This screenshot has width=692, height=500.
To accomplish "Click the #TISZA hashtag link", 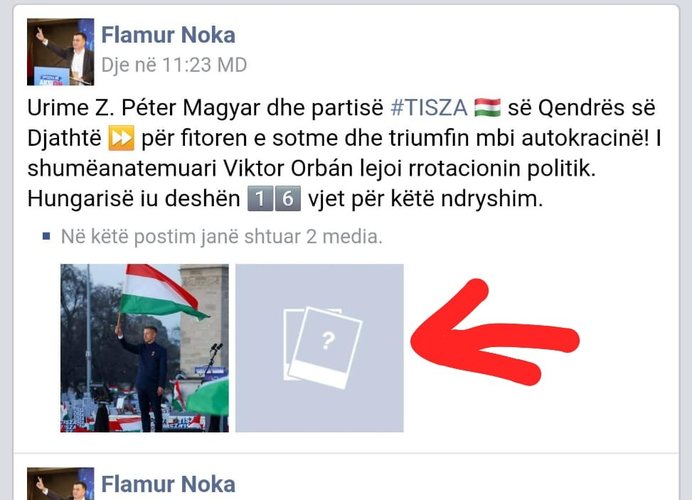I will tap(429, 108).
